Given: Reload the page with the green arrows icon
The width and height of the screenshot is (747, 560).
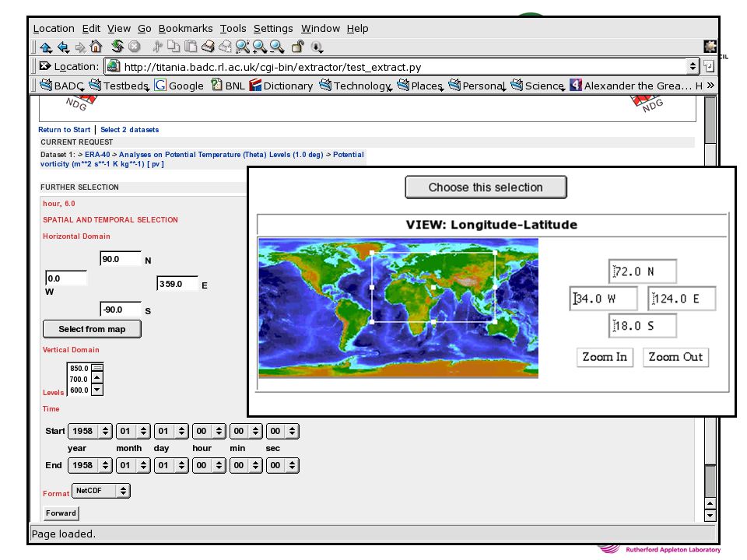Looking at the screenshot, I should click(117, 46).
